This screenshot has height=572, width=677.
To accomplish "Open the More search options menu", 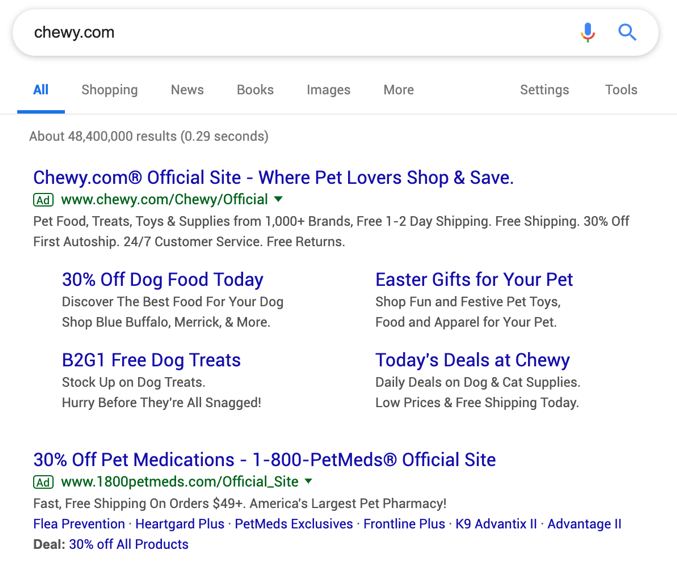I will coord(398,90).
